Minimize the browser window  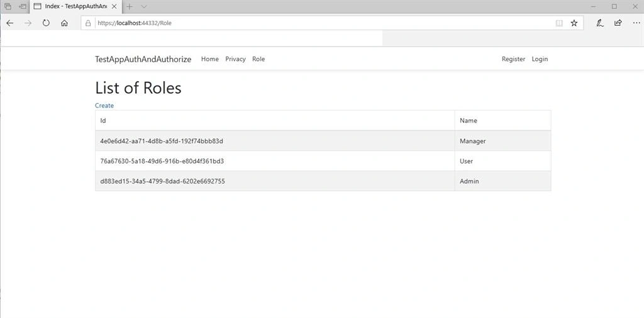pos(594,6)
